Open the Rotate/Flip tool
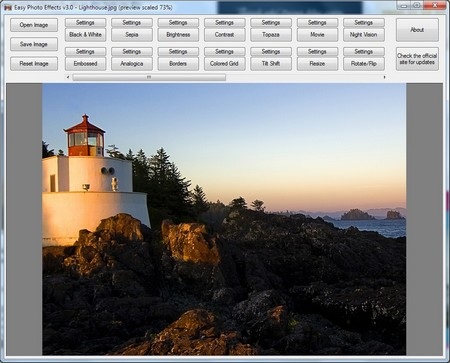This screenshot has width=450, height=363. 364,64
